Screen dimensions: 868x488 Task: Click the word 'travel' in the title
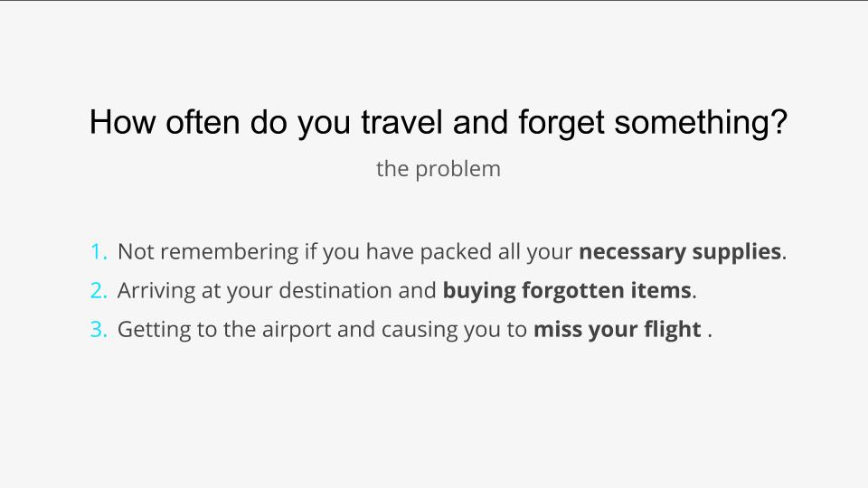[x=401, y=122]
